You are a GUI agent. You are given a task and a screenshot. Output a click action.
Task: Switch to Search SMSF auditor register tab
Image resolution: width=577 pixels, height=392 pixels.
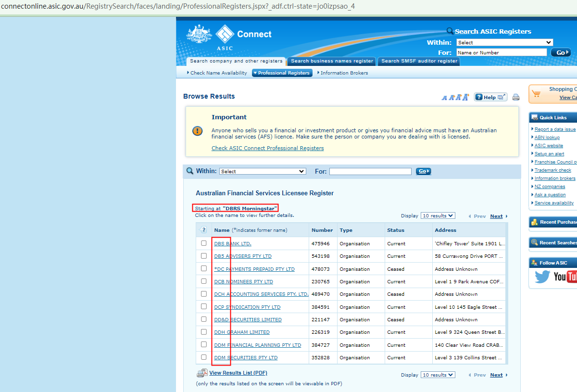(419, 61)
